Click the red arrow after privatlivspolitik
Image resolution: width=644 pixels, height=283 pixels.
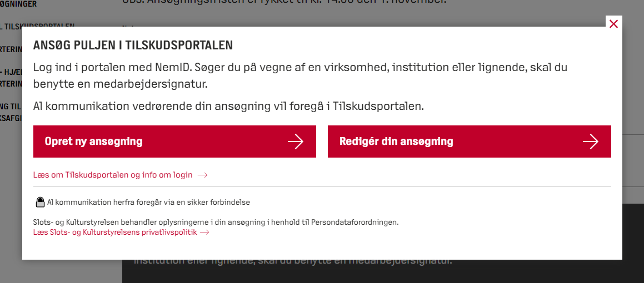click(204, 232)
